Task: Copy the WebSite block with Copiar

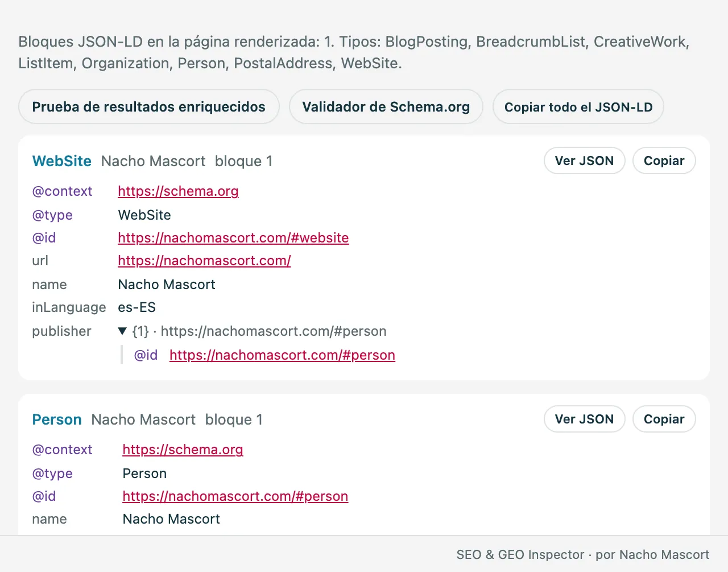Action: coord(664,161)
